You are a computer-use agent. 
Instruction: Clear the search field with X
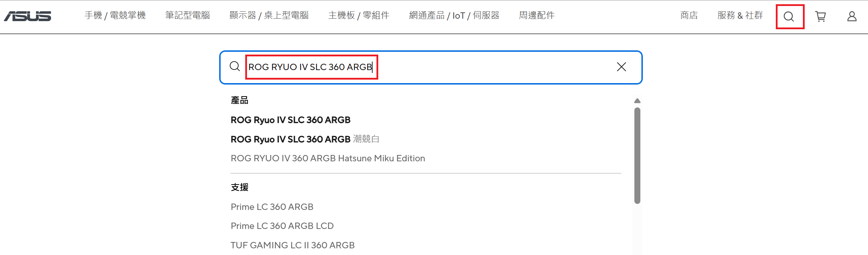coord(621,67)
